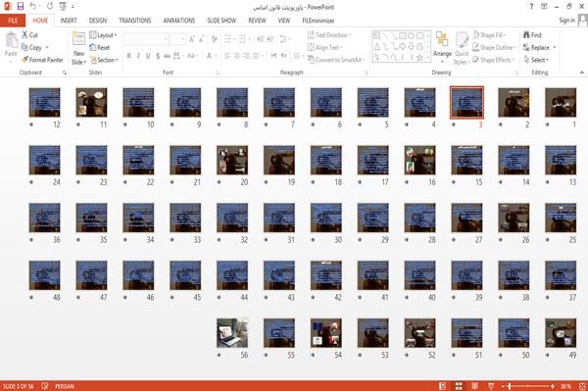Toggle Bold formatting button
This screenshot has width=588, height=391.
click(x=128, y=56)
